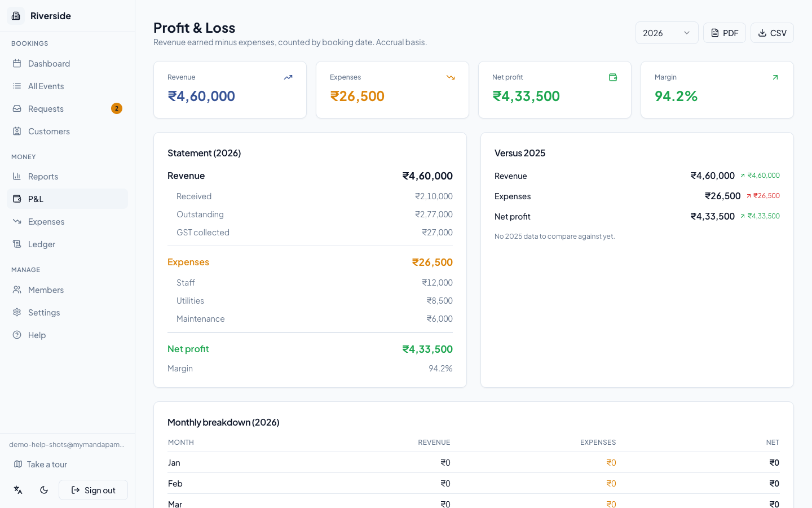Click the Staff ₹12,000 expense value
Screen dimensions: 812x508
[x=437, y=283]
